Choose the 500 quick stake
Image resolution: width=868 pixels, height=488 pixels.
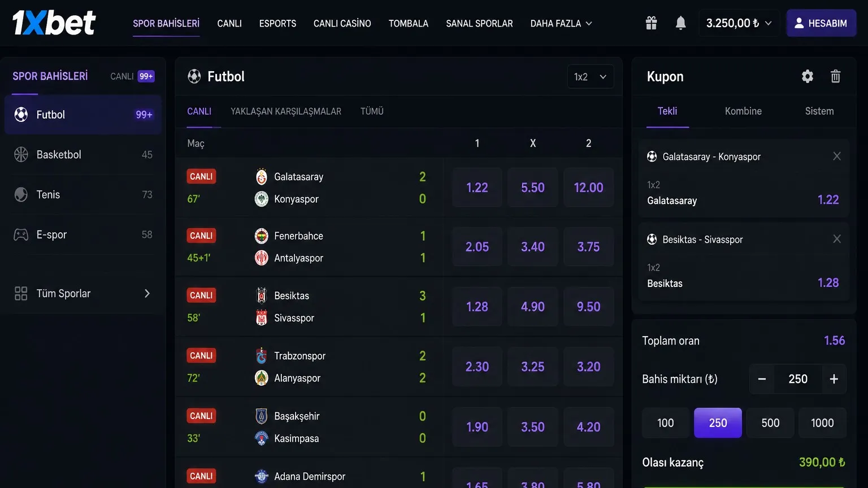click(770, 422)
